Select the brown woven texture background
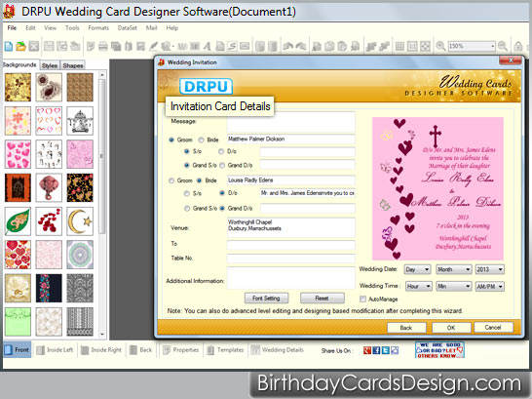 pyautogui.click(x=80, y=87)
